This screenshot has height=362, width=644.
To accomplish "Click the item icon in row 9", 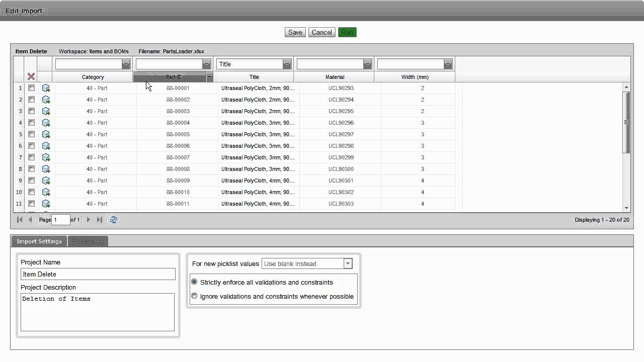I will coord(46,180).
